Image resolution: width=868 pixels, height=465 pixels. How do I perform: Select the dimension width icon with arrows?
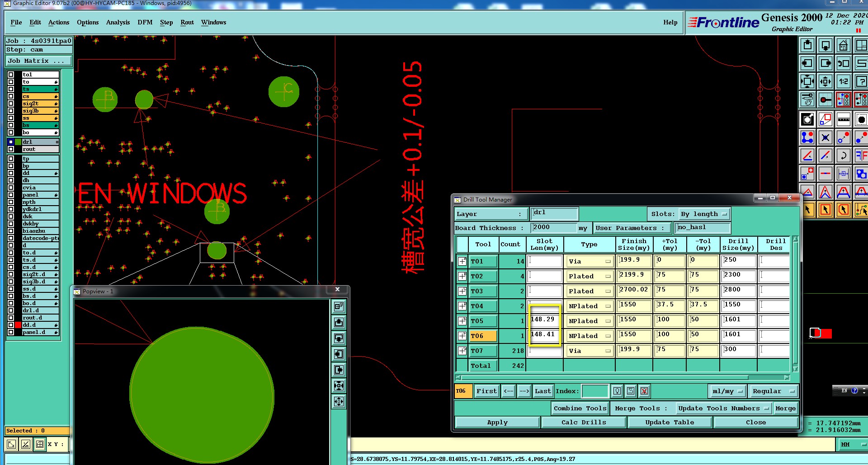[x=844, y=174]
